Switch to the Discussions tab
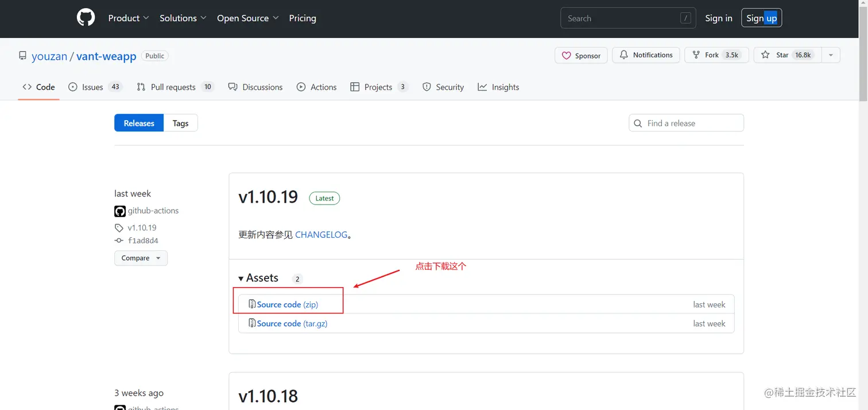The height and width of the screenshot is (410, 868). coord(255,87)
